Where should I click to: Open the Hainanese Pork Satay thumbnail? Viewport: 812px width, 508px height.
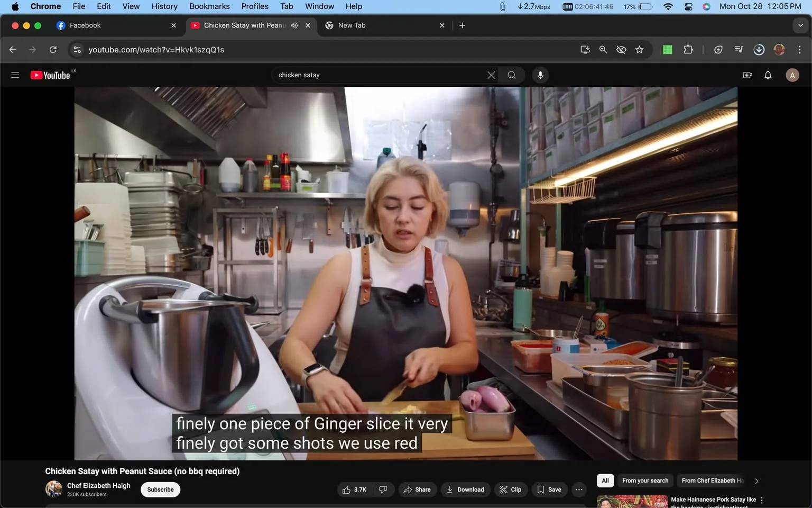[x=632, y=501]
